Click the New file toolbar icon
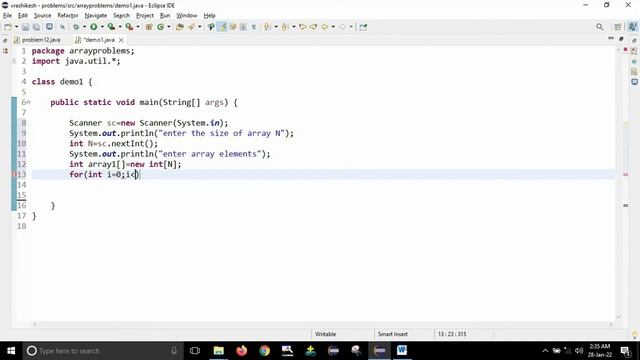Image resolution: width=640 pixels, height=360 pixels. [8, 27]
